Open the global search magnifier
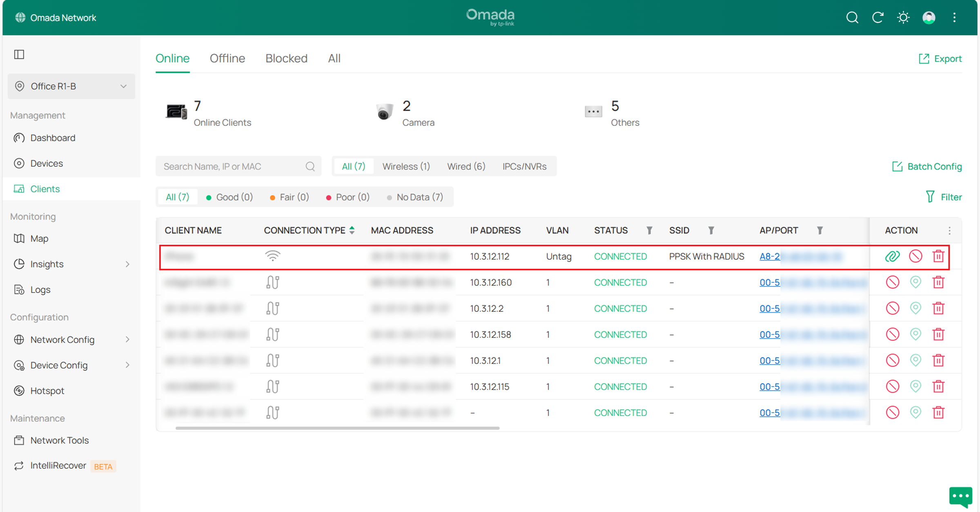980x512 pixels. point(852,18)
